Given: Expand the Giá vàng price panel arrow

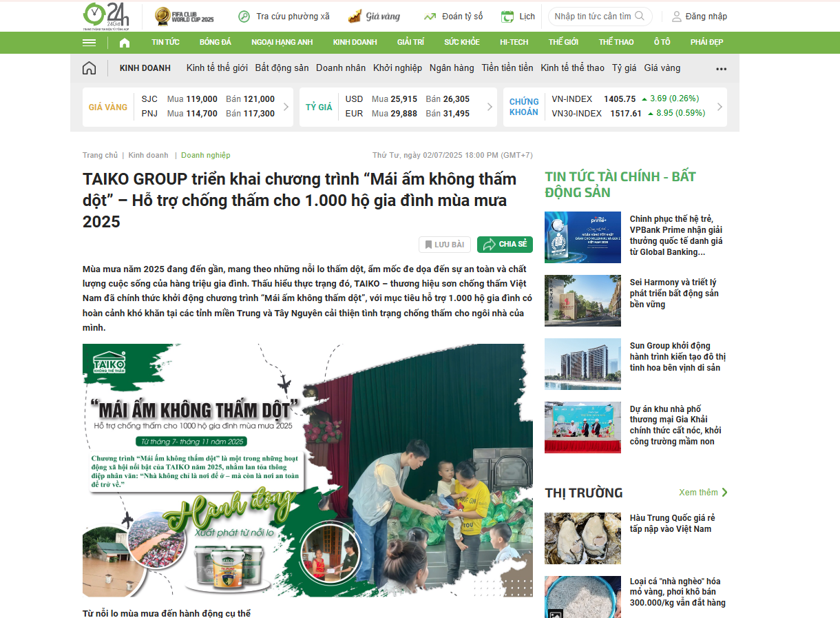Looking at the screenshot, I should pyautogui.click(x=286, y=107).
